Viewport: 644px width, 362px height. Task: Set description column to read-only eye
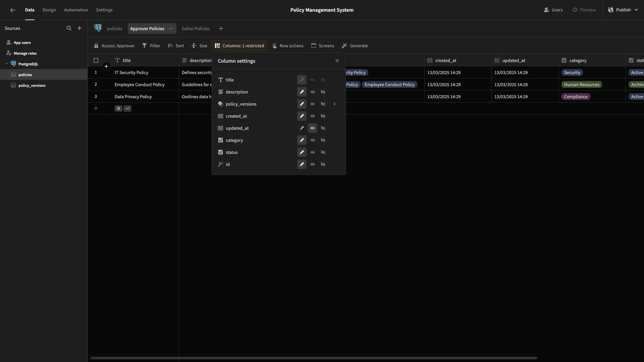[x=313, y=92]
